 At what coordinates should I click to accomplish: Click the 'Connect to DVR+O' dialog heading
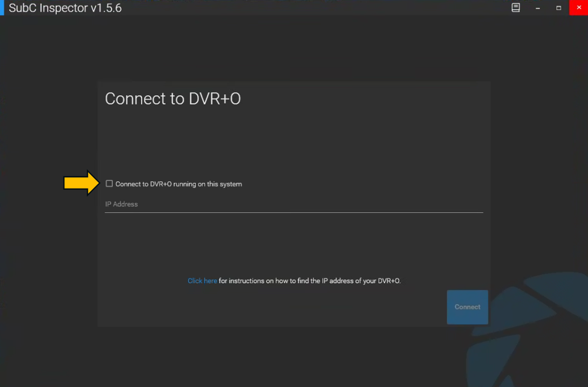click(173, 99)
